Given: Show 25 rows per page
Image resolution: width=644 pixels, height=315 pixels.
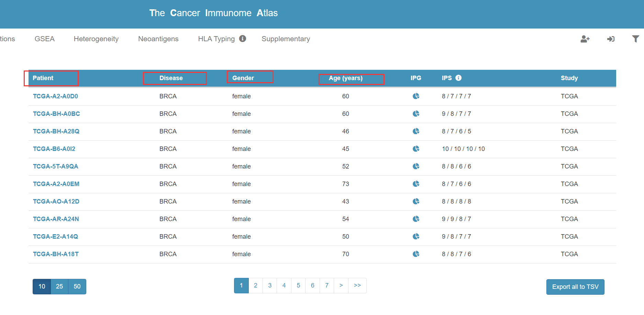Looking at the screenshot, I should [x=59, y=286].
